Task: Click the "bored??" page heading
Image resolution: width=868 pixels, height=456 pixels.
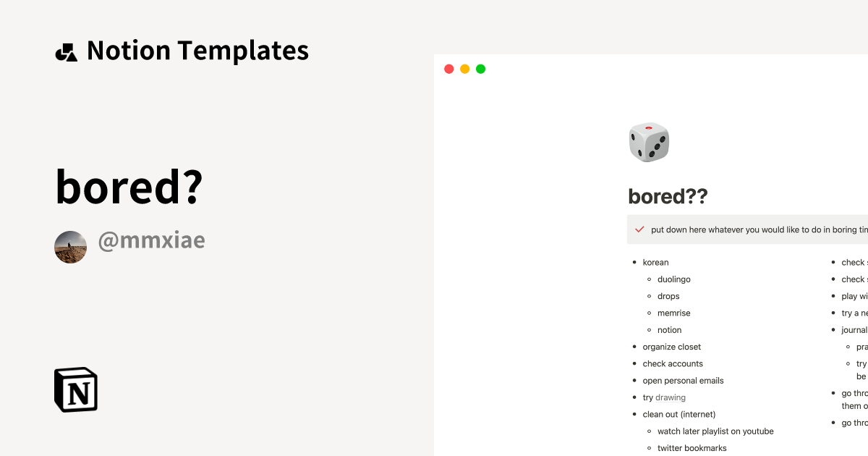Action: coord(668,196)
